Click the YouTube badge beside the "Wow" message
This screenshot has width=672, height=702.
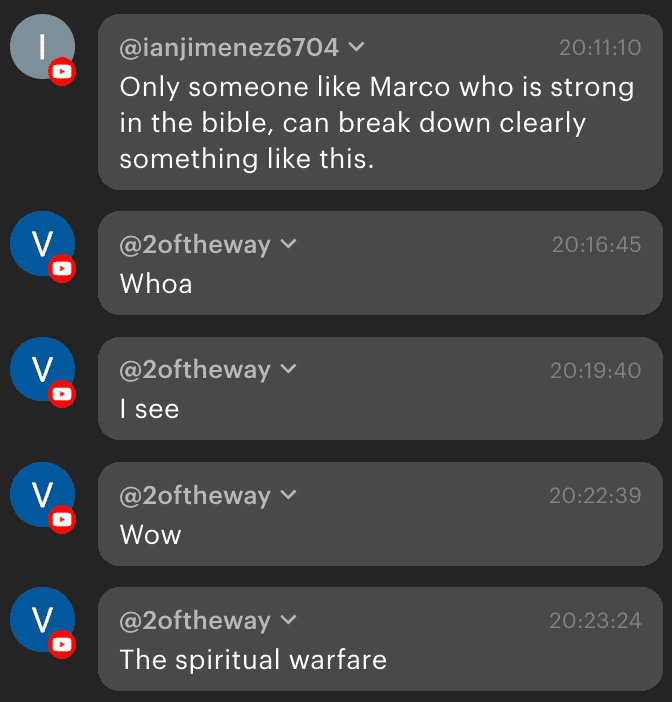pos(62,520)
